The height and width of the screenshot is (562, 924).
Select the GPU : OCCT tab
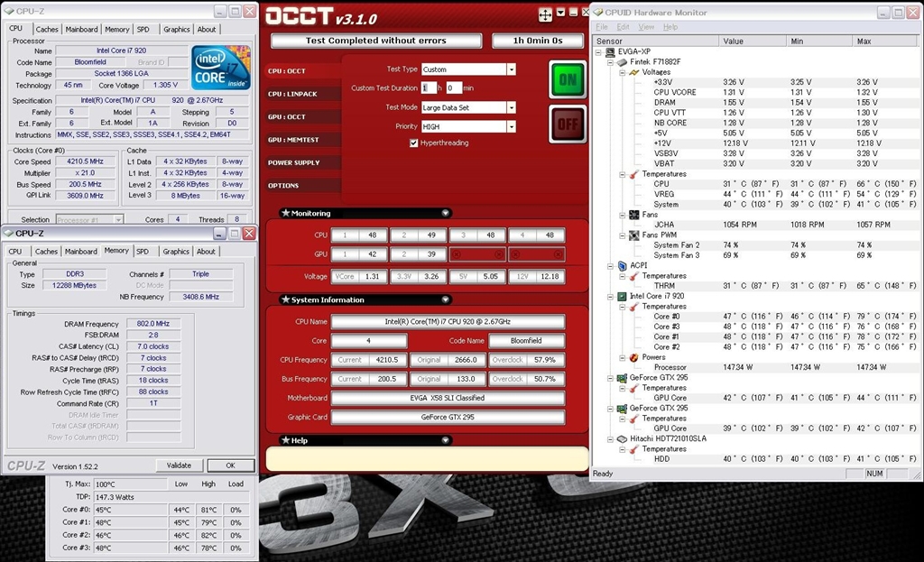click(303, 117)
